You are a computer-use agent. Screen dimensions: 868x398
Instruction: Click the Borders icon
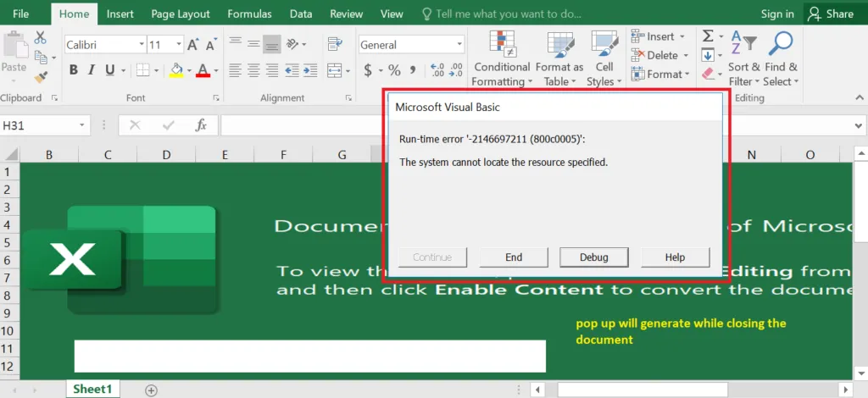tap(142, 70)
